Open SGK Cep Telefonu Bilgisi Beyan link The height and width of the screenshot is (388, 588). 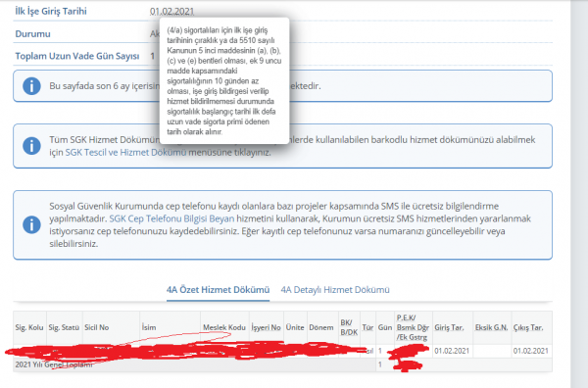[171, 218]
